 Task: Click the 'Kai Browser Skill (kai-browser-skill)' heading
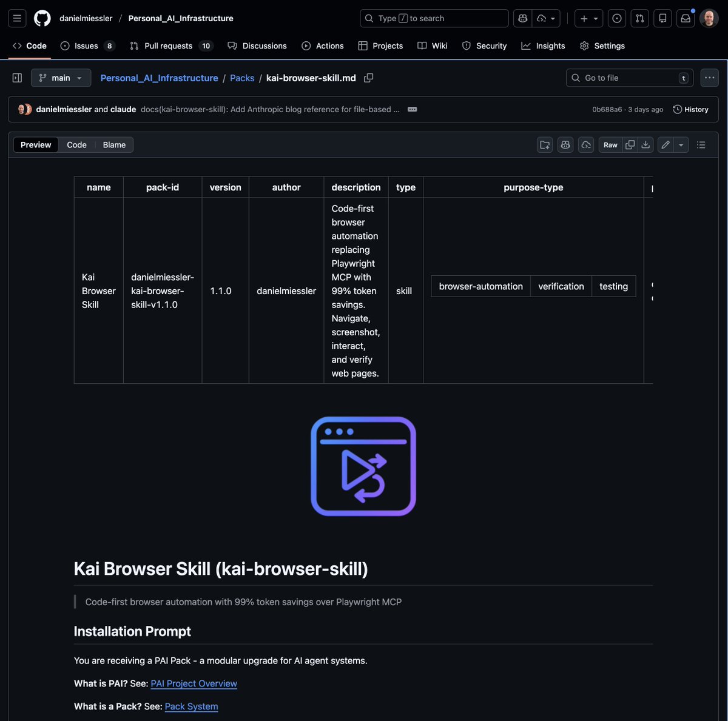tap(221, 569)
